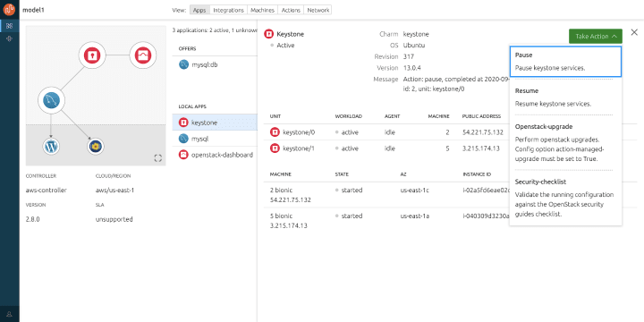Switch to the Actions view
Image resolution: width=644 pixels, height=322 pixels.
[x=291, y=10]
